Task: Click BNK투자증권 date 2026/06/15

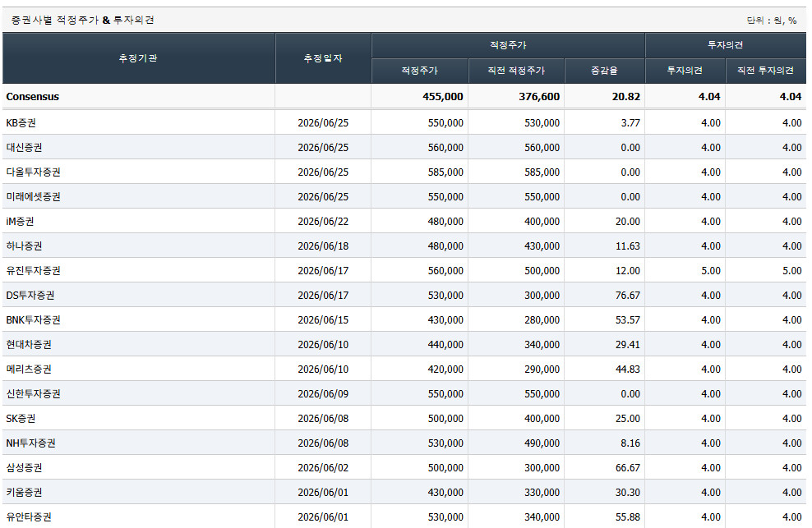Action: coord(323,320)
